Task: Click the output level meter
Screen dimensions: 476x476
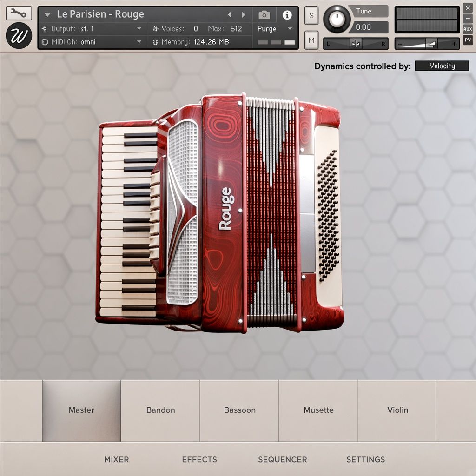Action: coord(427,20)
